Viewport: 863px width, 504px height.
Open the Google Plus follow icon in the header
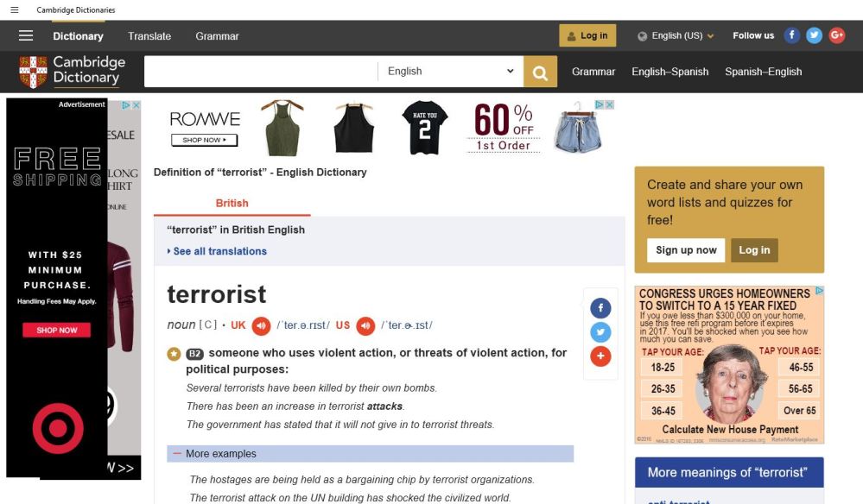click(x=836, y=35)
